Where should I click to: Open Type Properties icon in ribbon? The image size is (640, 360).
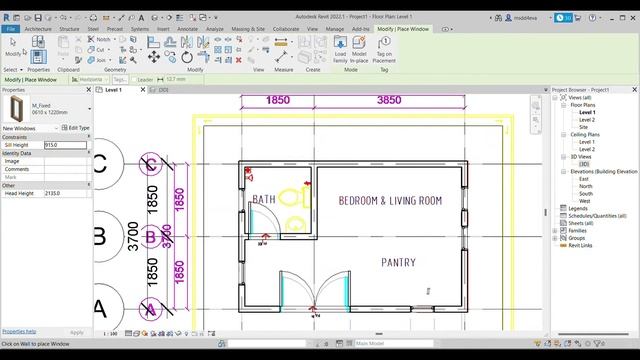[38, 41]
